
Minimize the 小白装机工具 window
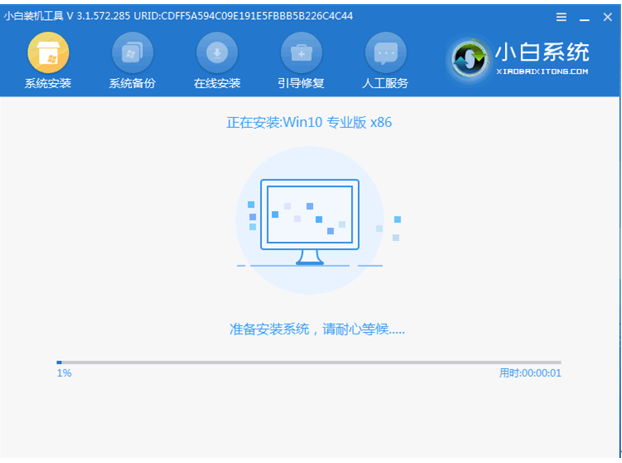coord(582,17)
